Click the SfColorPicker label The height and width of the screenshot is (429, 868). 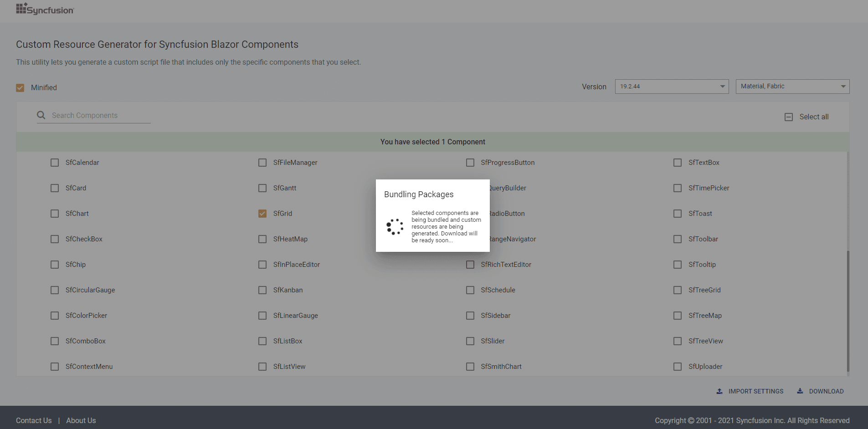click(86, 316)
